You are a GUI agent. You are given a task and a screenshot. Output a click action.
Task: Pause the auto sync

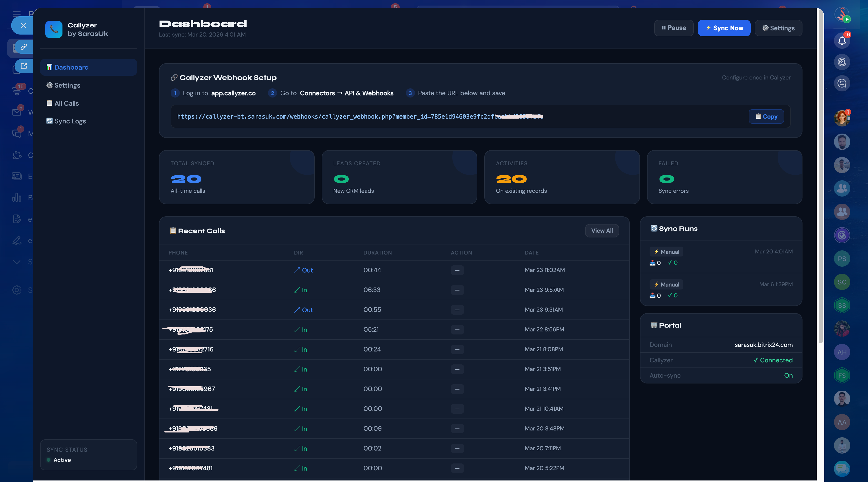673,28
